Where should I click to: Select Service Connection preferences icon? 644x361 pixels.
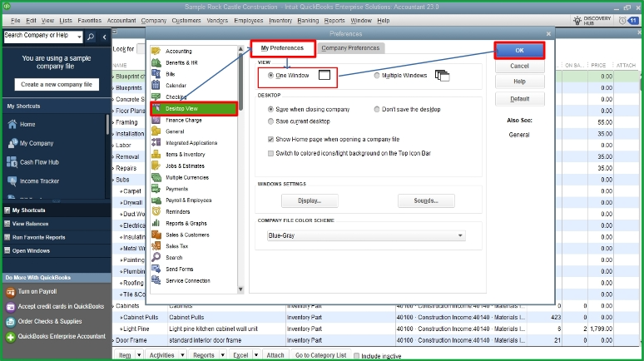pyautogui.click(x=156, y=280)
